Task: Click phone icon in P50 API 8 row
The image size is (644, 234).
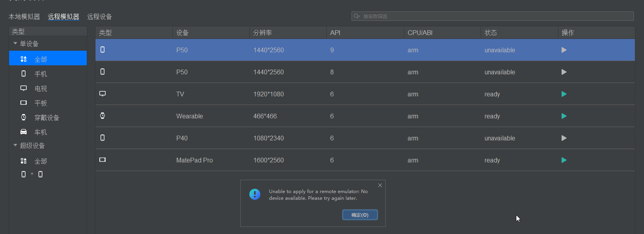Action: (x=102, y=72)
